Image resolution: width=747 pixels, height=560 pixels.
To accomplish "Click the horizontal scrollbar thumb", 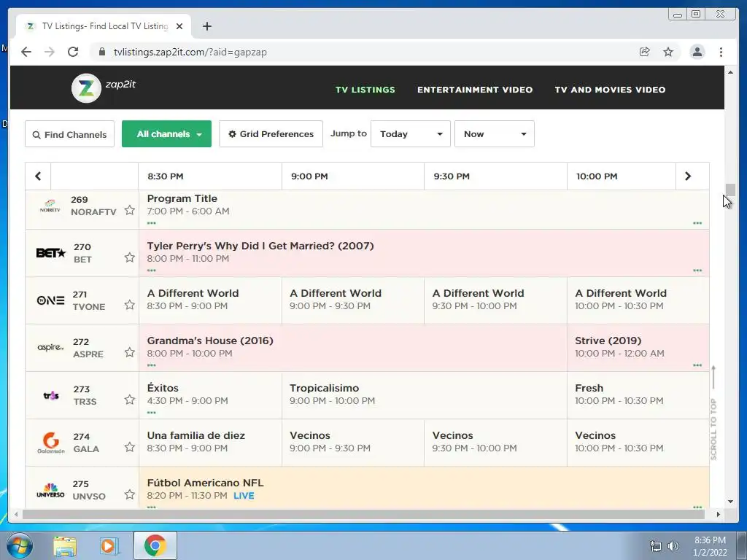I will click(363, 514).
